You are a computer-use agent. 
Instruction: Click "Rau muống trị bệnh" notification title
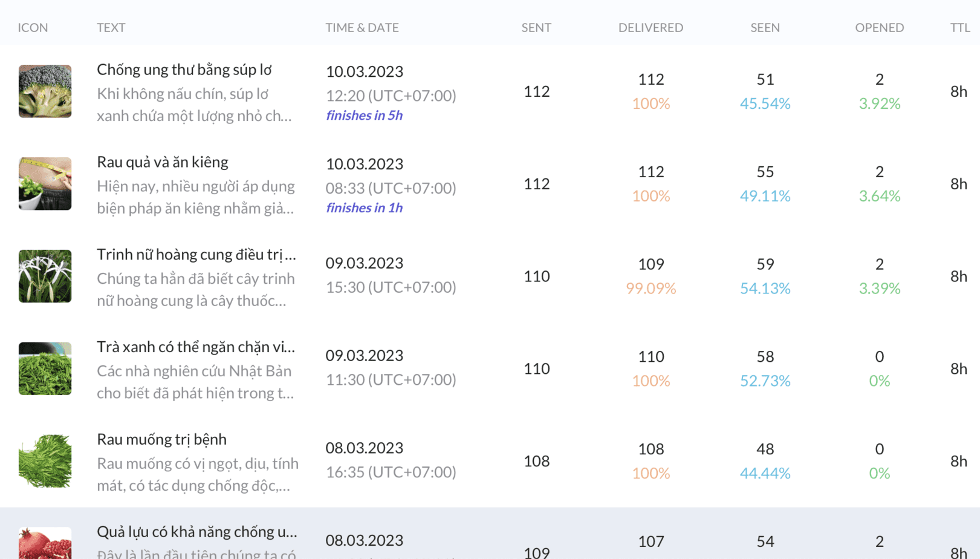(161, 439)
